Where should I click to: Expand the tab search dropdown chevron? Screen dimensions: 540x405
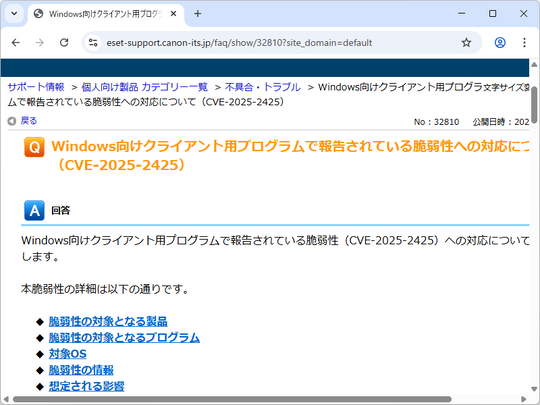pyautogui.click(x=14, y=14)
